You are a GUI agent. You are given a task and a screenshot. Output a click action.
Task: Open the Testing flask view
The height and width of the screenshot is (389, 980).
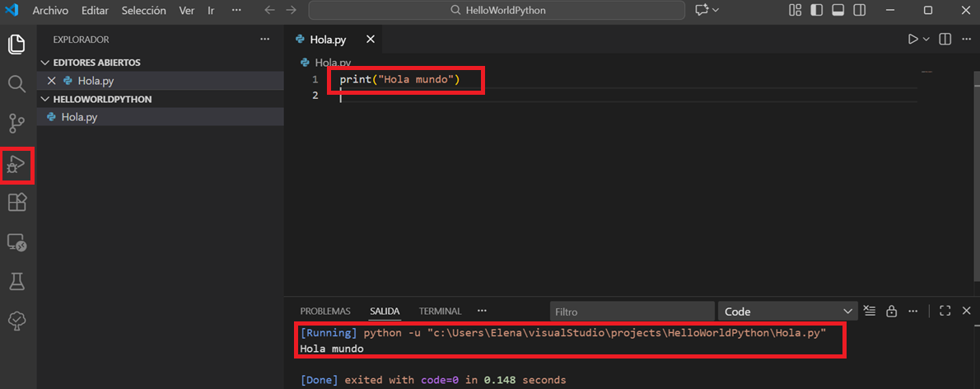[x=17, y=281]
